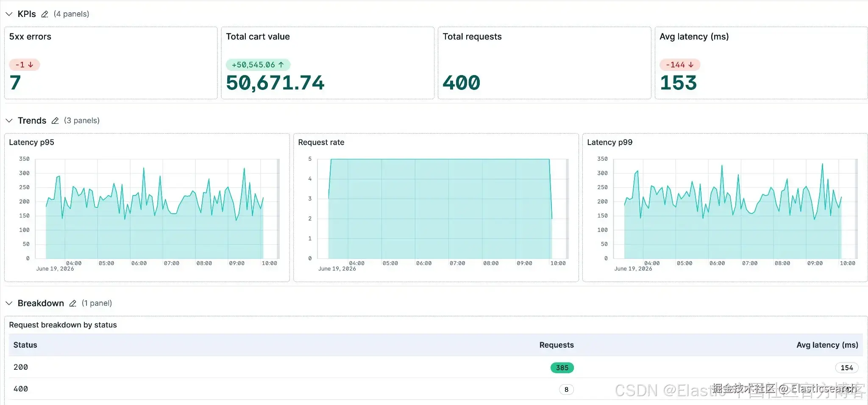The width and height of the screenshot is (868, 405).
Task: Collapse the Breakdown section chevron
Action: (x=9, y=303)
